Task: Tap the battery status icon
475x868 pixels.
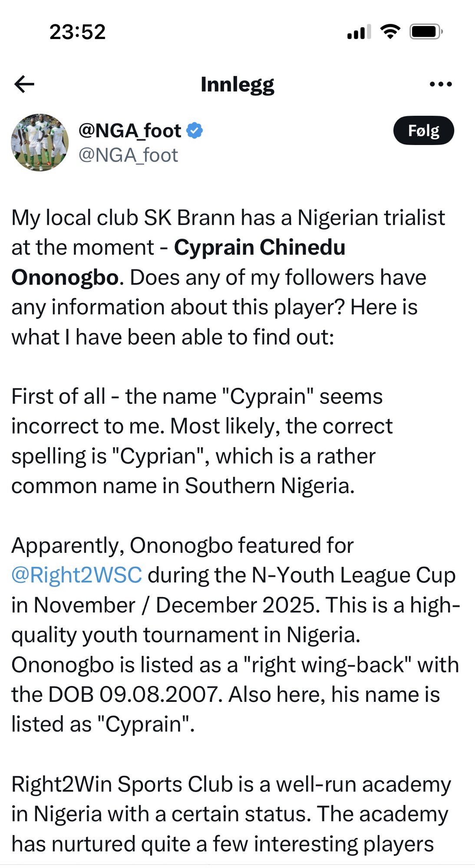Action: (426, 32)
